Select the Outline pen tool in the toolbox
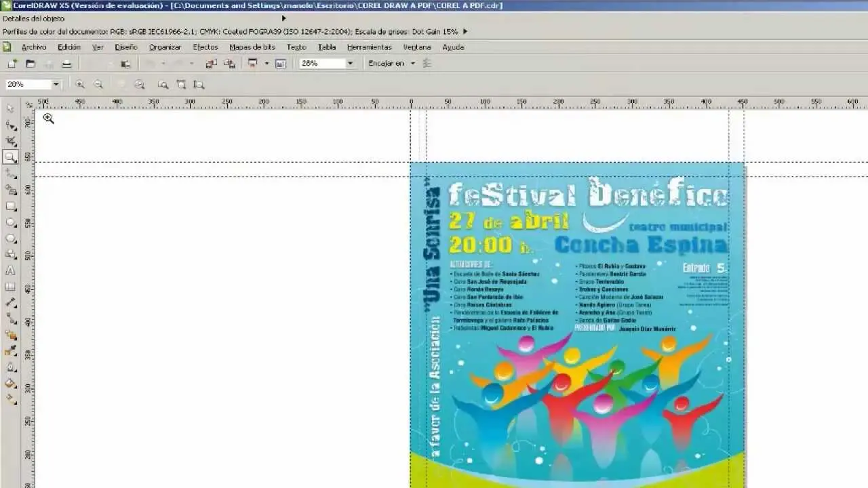Screen dimensions: 868x488 click(10, 367)
